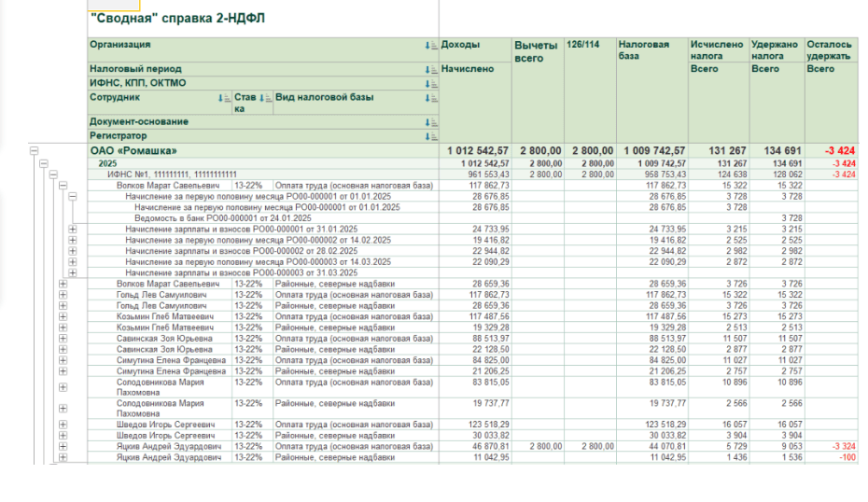Select Ведомость в банк РО00-000001 row
This screenshot has width=868, height=502.
tap(222, 218)
